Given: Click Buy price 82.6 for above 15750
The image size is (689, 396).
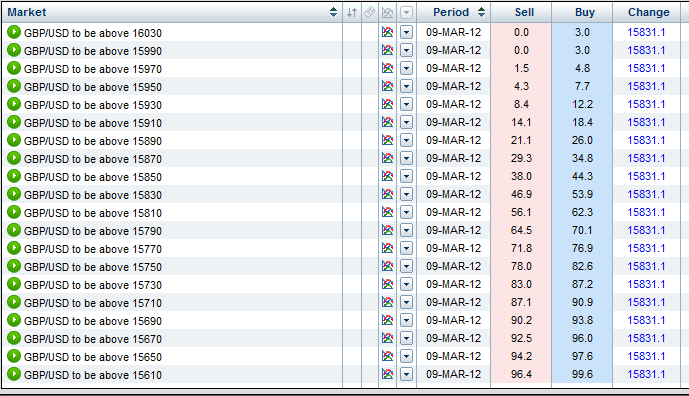Looking at the screenshot, I should [x=582, y=266].
